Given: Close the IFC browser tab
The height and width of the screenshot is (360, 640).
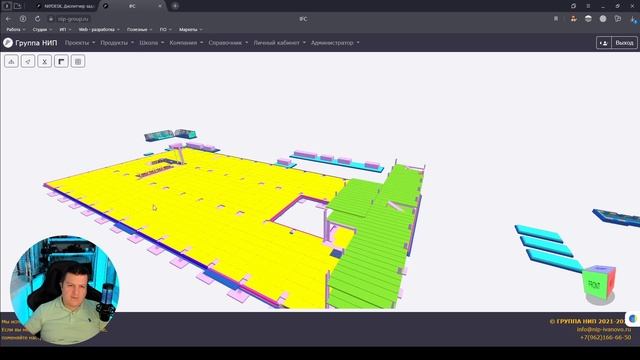Looking at the screenshot, I should [x=160, y=6].
